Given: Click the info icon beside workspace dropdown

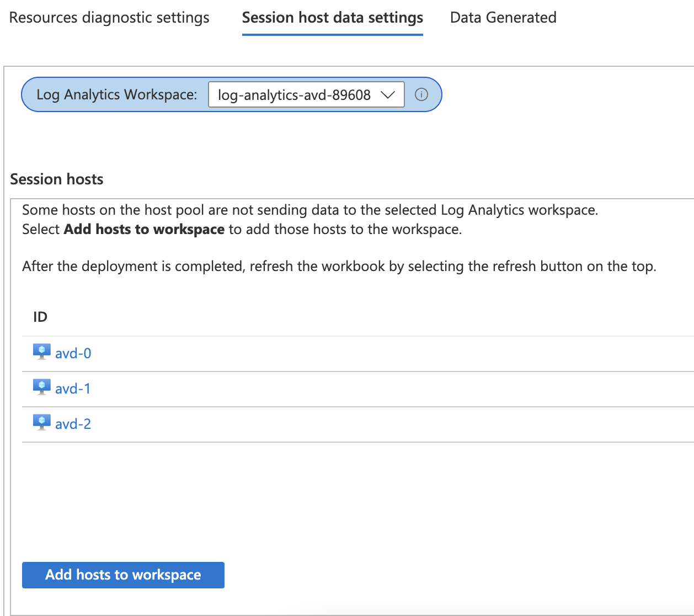Looking at the screenshot, I should click(421, 94).
